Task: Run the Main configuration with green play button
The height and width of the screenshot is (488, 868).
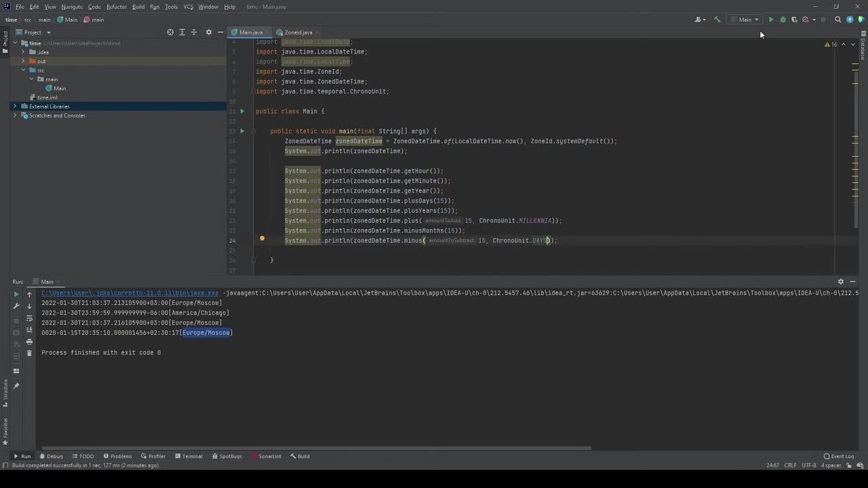Action: pos(771,20)
